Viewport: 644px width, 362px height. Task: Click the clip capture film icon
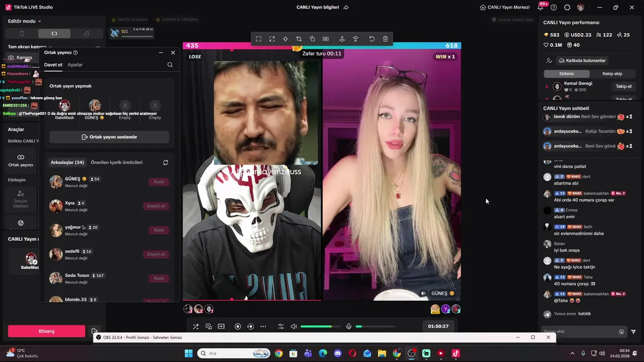(x=221, y=326)
